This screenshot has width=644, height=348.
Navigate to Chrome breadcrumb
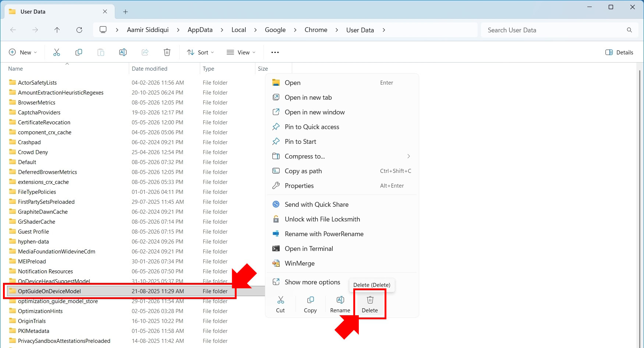[x=316, y=30]
